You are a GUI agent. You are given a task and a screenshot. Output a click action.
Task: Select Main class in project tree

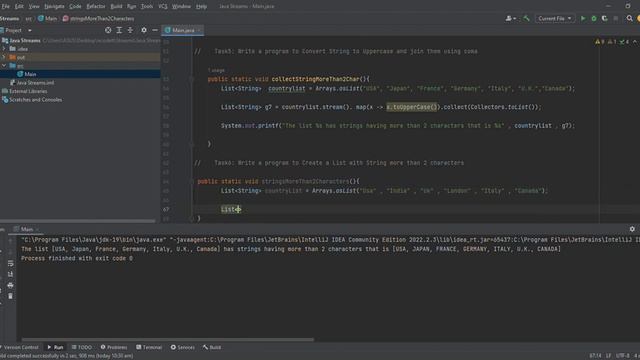27,74
